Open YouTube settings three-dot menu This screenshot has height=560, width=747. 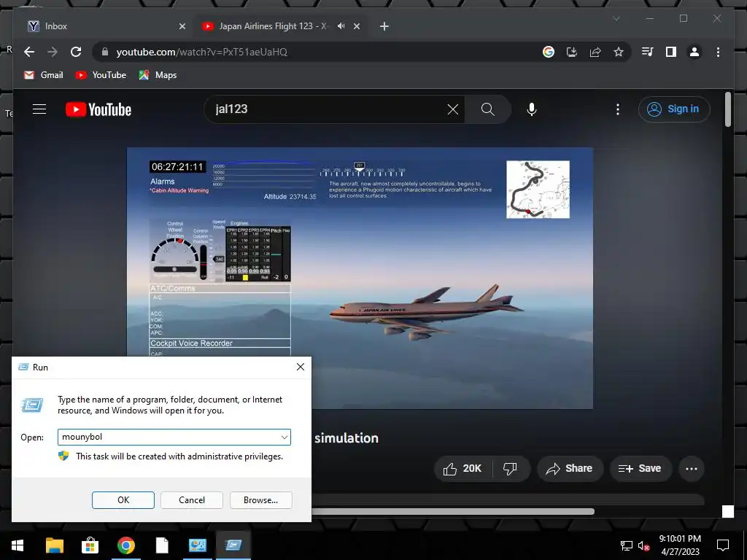(617, 109)
